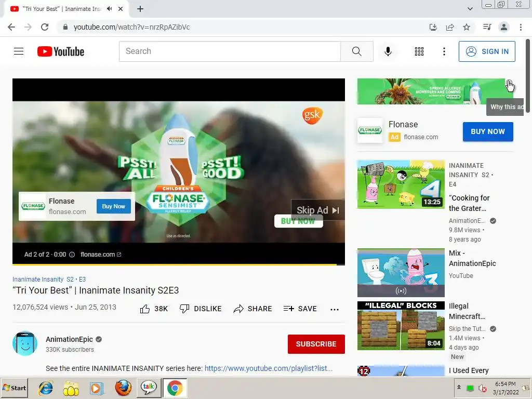Start voice search with the microphone
Image resolution: width=532 pixels, height=399 pixels.
coord(388,51)
